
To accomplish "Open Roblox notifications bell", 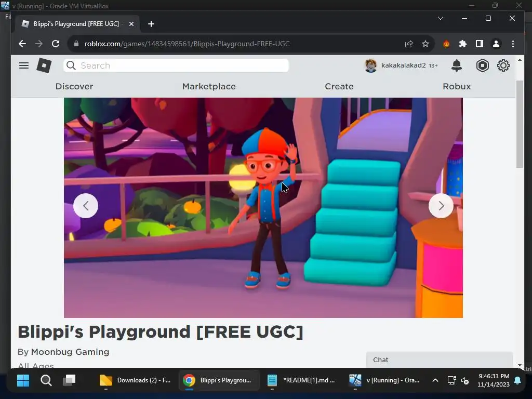I will click(x=457, y=65).
